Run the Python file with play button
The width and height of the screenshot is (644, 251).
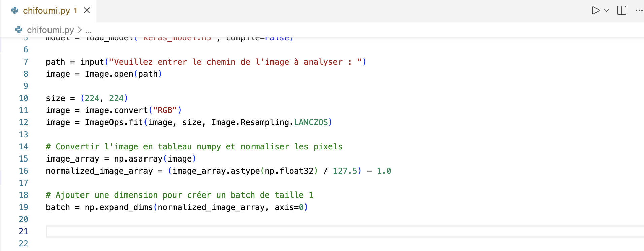595,11
